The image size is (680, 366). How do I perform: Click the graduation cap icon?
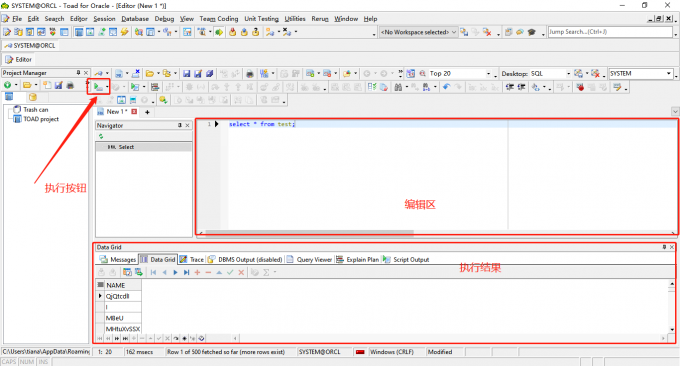pos(532,32)
